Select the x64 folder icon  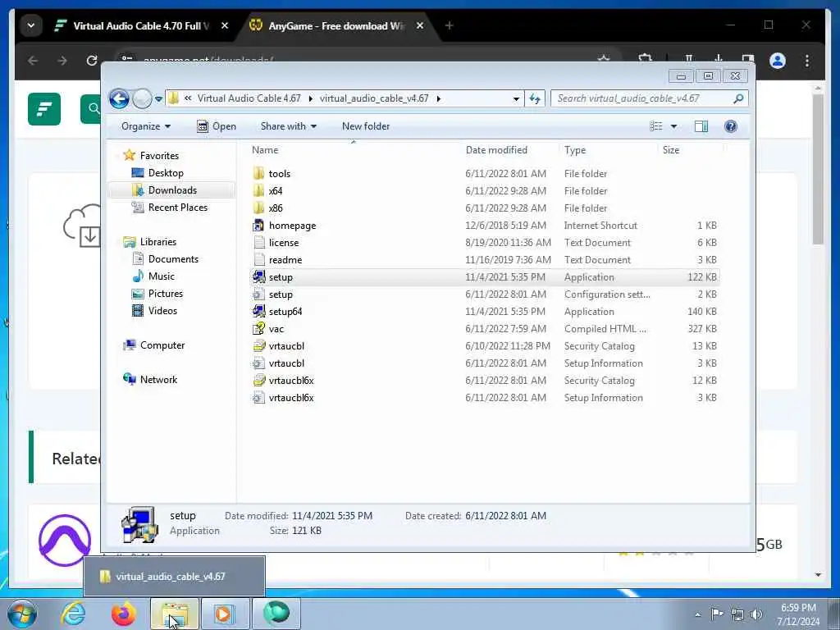[x=258, y=190]
